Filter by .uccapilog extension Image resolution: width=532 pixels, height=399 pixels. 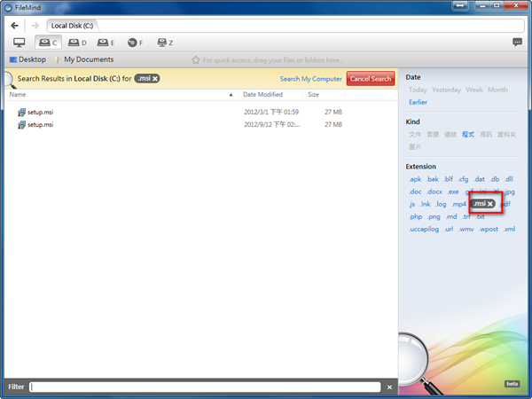[x=424, y=230]
